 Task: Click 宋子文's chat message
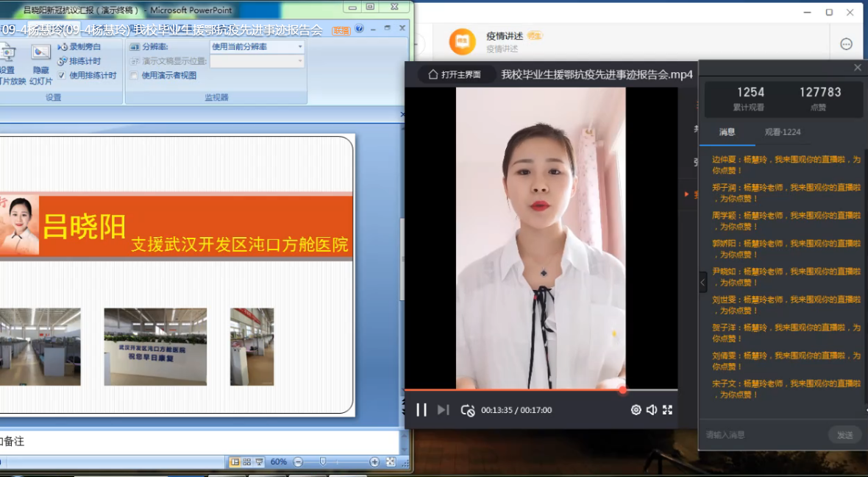click(x=786, y=389)
